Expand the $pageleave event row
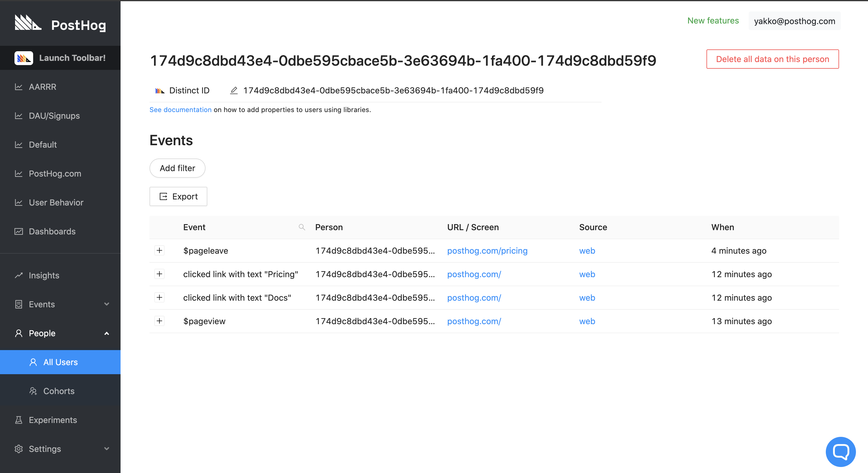Screen dimensions: 868x473 (x=159, y=250)
